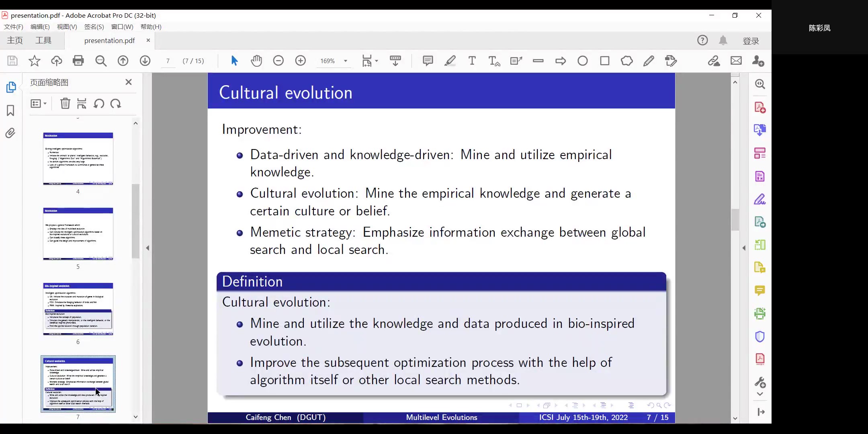The width and height of the screenshot is (868, 434).
Task: Rotate page counterclockwise in thumbnails panel
Action: coord(99,104)
